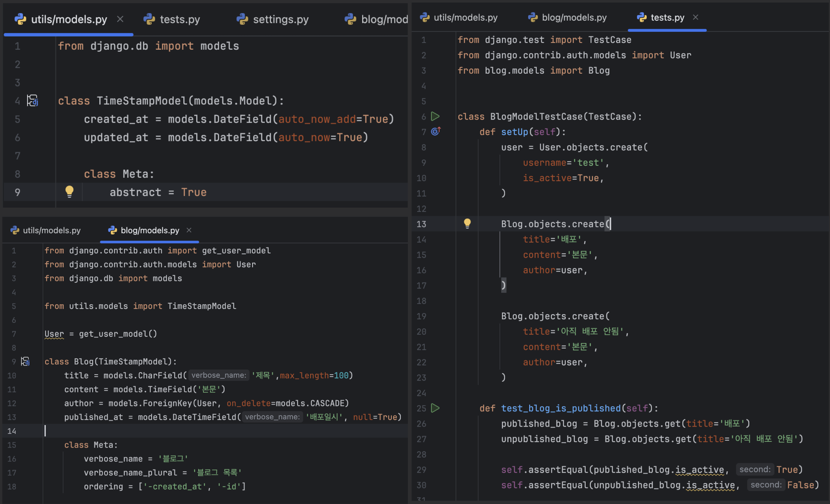Click override marker icon beside setUp method
The height and width of the screenshot is (504, 830).
435,131
